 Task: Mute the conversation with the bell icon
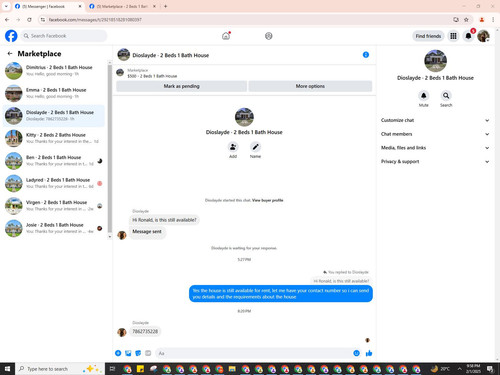423,96
